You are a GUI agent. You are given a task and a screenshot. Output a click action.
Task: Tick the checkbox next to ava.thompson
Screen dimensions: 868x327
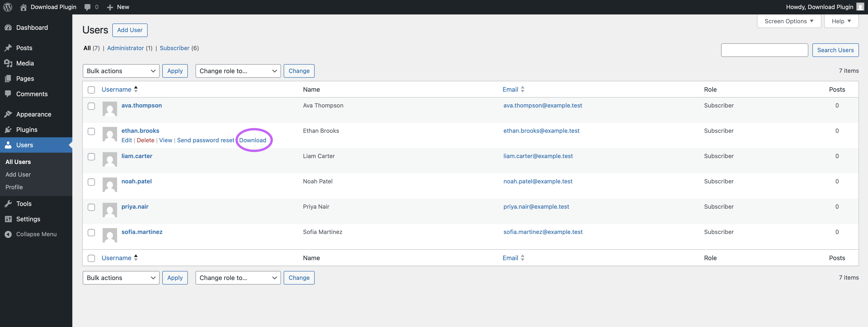(91, 106)
